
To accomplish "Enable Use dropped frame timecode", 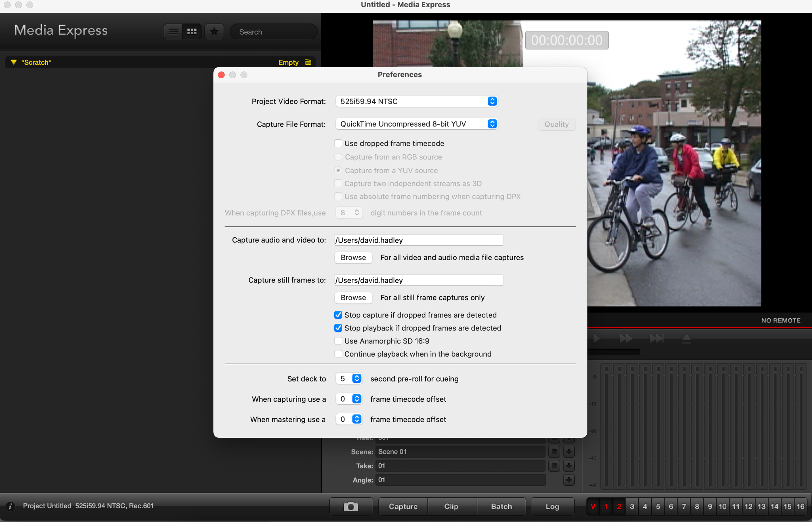I will 338,143.
